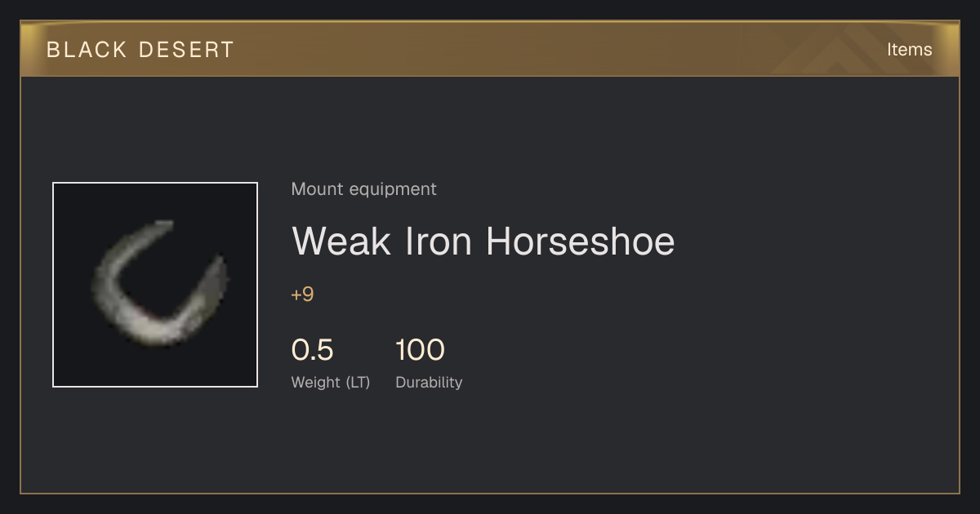
Task: Select the 100 durability value
Action: (420, 350)
